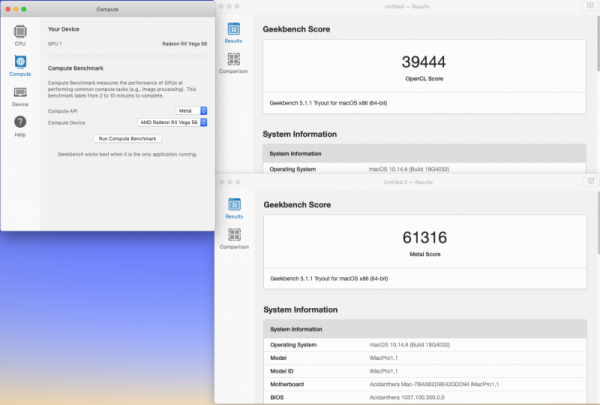Image resolution: width=600 pixels, height=405 pixels.
Task: Open the Device section icon
Action: click(20, 93)
